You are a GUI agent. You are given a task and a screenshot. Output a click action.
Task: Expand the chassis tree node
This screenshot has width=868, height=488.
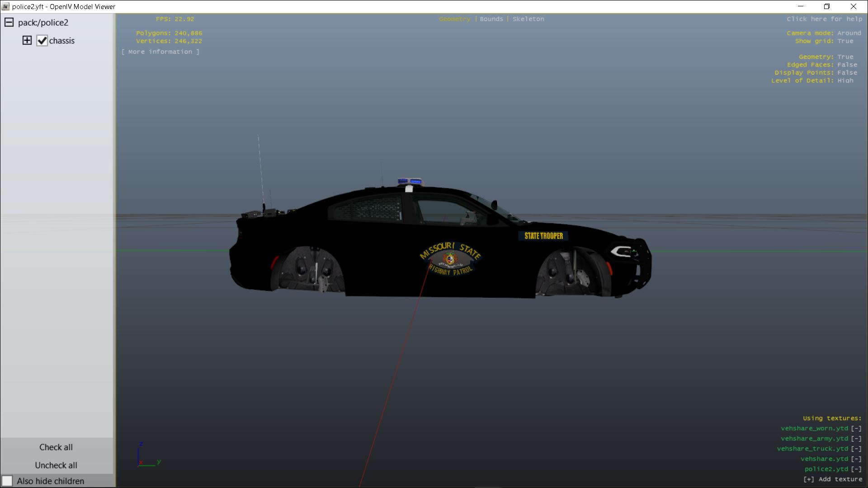point(27,41)
